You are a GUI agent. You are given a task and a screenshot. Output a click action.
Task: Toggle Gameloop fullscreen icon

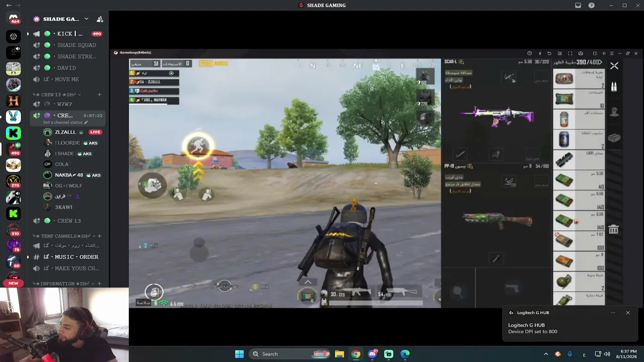570,53
